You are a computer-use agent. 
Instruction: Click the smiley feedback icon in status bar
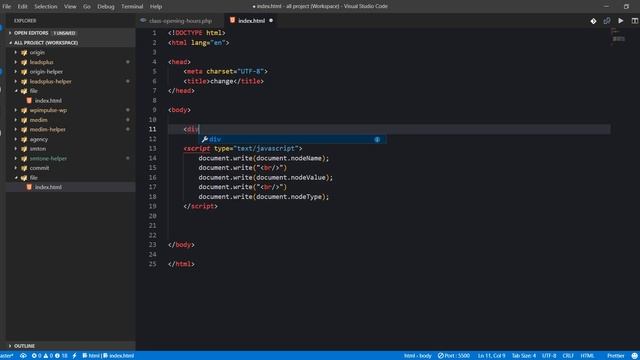point(635,356)
